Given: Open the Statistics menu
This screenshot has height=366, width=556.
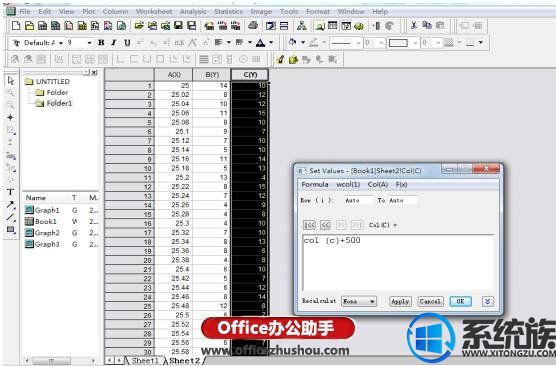Looking at the screenshot, I should tap(228, 12).
